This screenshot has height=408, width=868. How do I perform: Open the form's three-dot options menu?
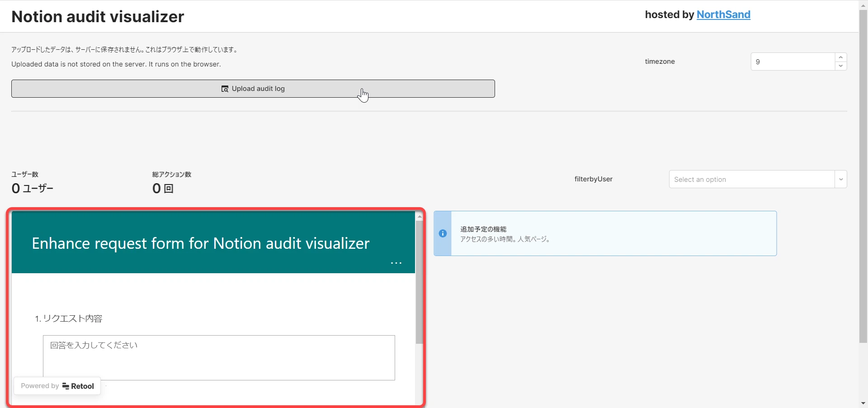pyautogui.click(x=396, y=263)
